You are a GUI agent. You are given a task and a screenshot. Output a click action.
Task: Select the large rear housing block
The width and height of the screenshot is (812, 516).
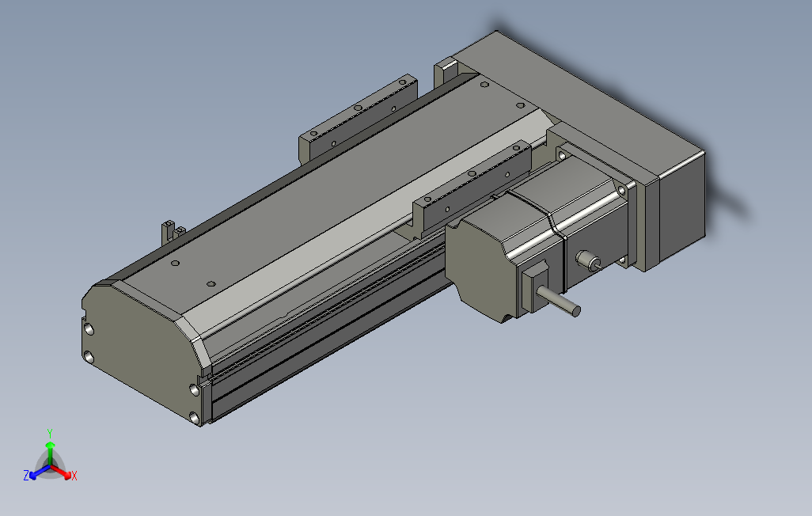pos(585,140)
